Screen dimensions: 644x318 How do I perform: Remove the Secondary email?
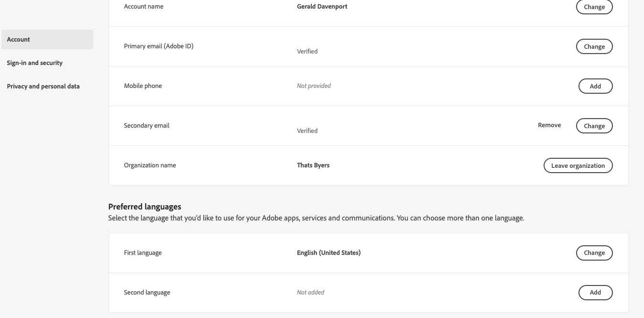pos(549,125)
